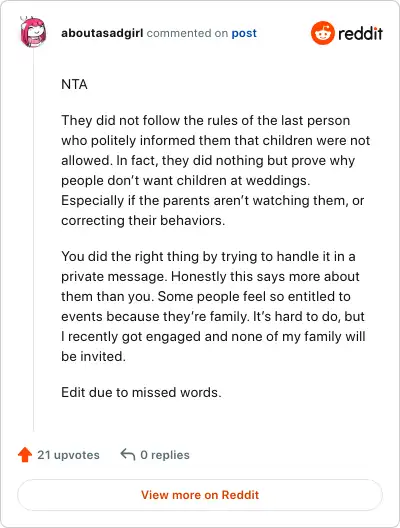The height and width of the screenshot is (528, 400).
Task: Click the vertical comment thread line
Action: (33, 239)
